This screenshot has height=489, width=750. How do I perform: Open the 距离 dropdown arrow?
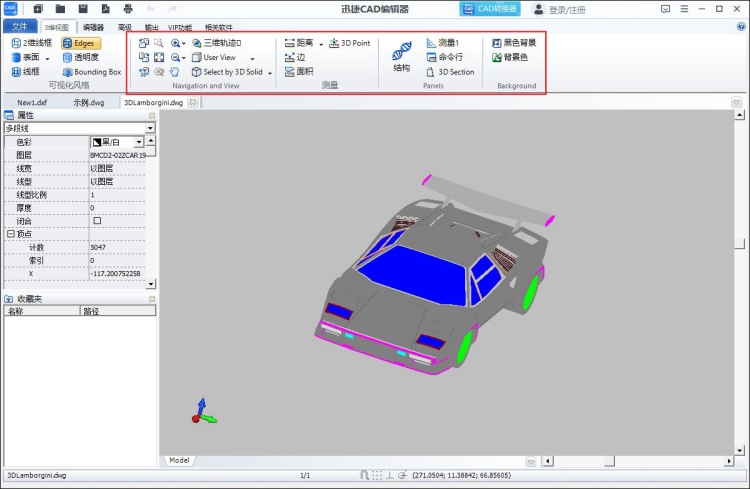321,44
